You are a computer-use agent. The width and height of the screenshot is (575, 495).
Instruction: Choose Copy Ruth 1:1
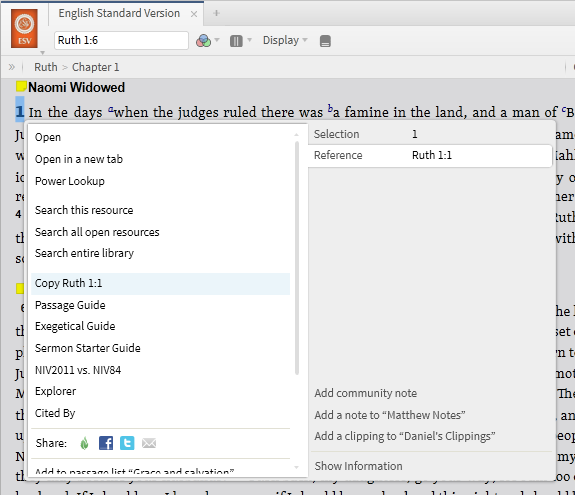161,283
